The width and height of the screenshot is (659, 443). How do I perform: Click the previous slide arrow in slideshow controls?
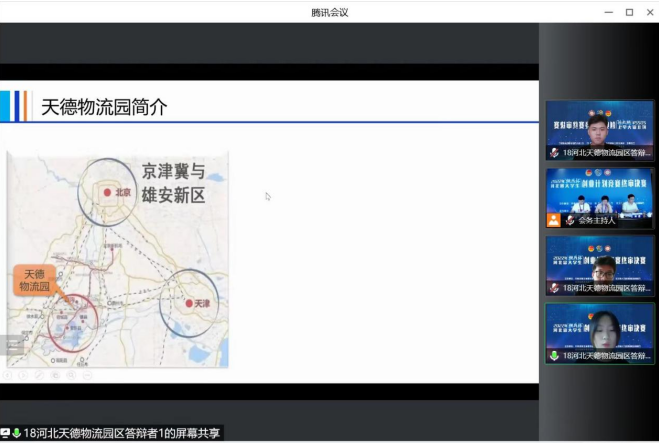pos(5,376)
